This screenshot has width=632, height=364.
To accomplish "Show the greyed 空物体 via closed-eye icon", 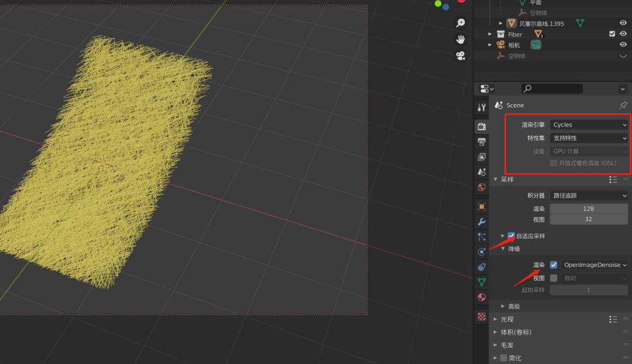I will click(x=623, y=56).
